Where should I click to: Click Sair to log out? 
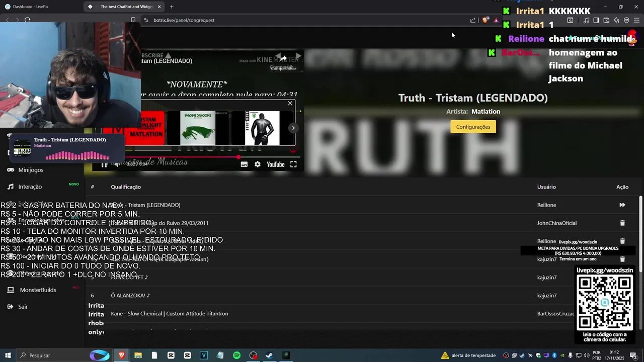point(23,307)
